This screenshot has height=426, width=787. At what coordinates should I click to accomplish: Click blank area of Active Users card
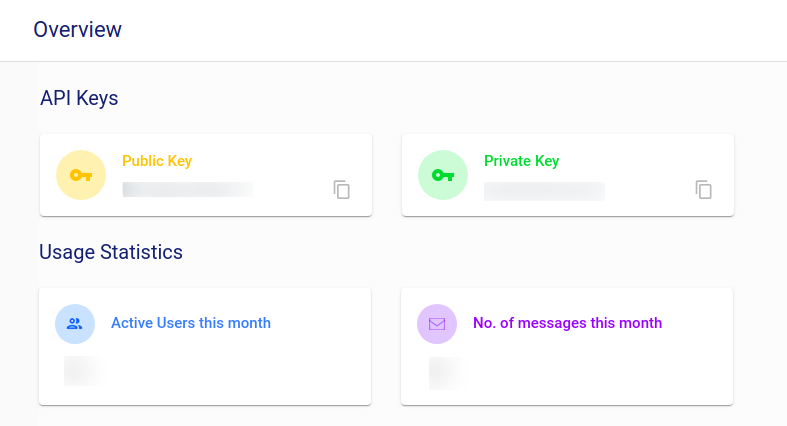point(250,370)
